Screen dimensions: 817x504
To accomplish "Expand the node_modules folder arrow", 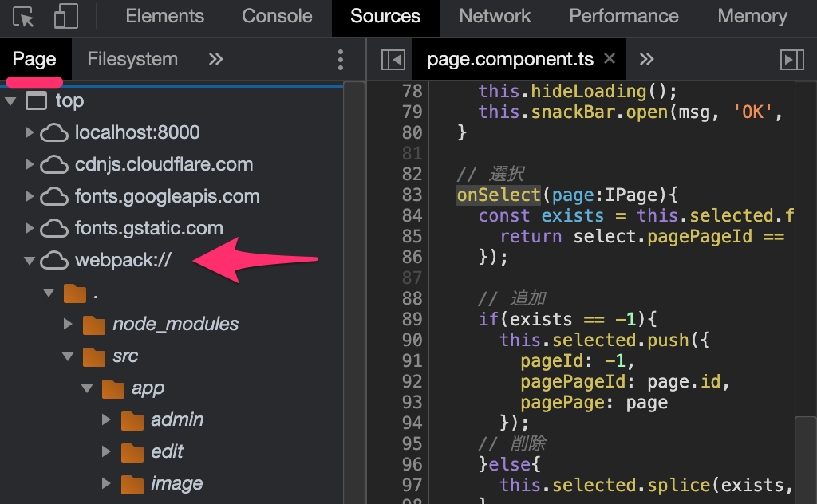I will point(68,324).
